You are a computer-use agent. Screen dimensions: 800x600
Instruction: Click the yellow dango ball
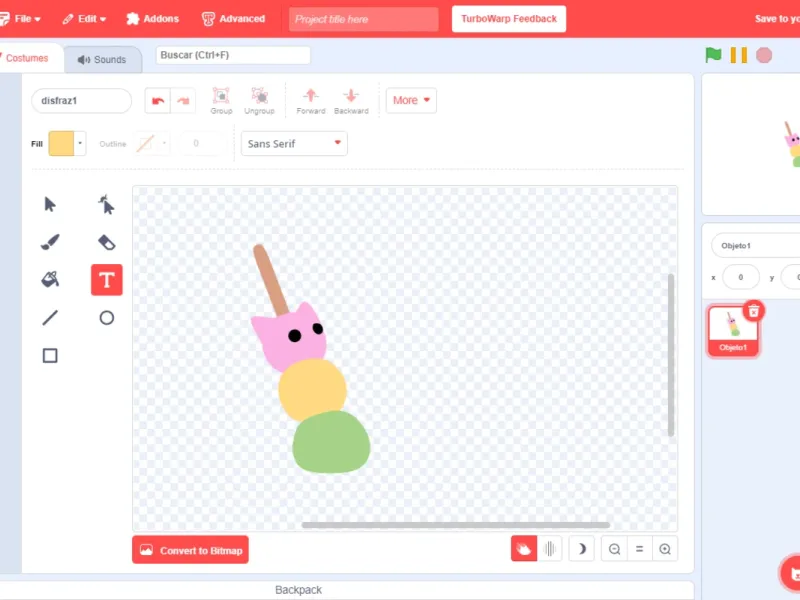(312, 390)
